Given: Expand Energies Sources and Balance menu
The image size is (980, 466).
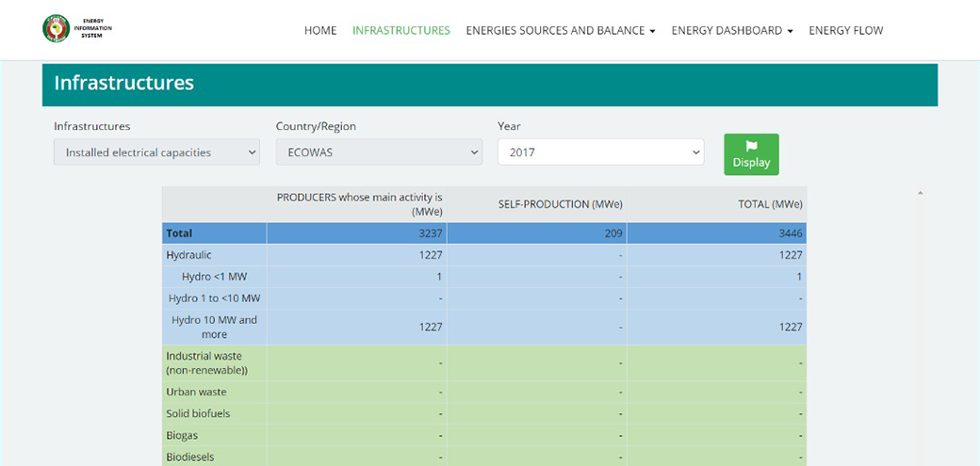Looking at the screenshot, I should [x=561, y=30].
